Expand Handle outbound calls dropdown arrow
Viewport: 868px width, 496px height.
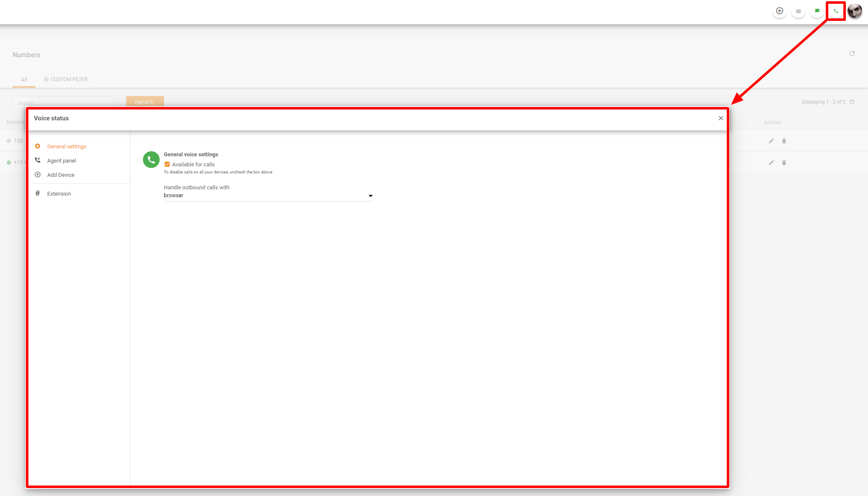point(370,196)
